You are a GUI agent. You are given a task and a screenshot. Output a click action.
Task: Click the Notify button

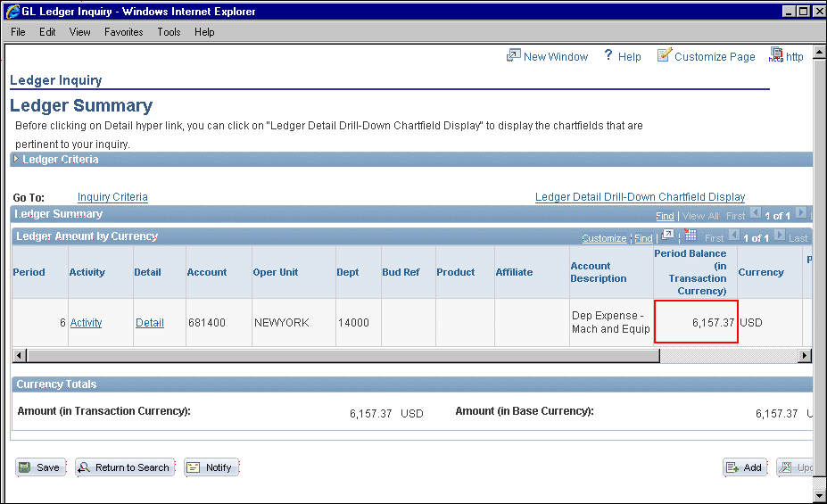(x=211, y=467)
